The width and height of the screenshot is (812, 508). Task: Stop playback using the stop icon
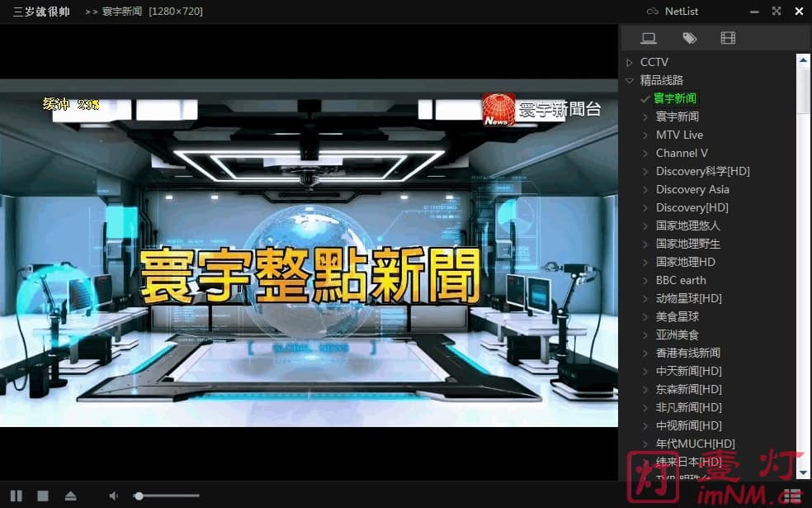tap(41, 496)
